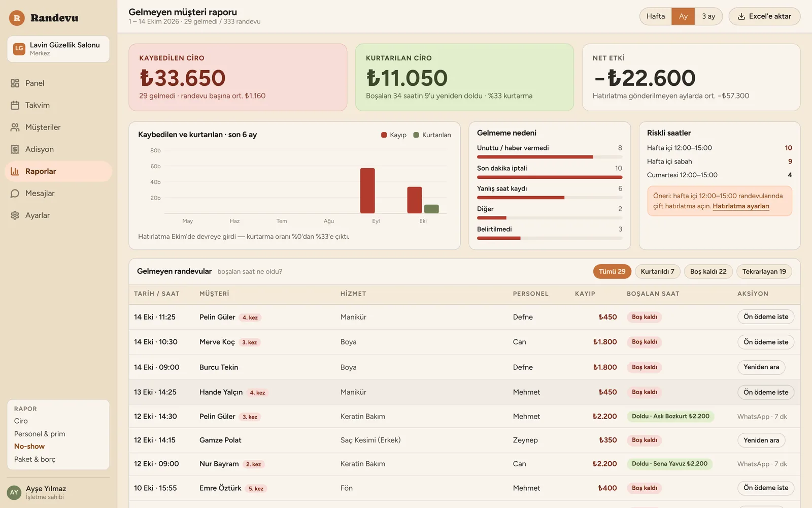
Task: Open Ayarlar gear icon
Action: pyautogui.click(x=15, y=215)
